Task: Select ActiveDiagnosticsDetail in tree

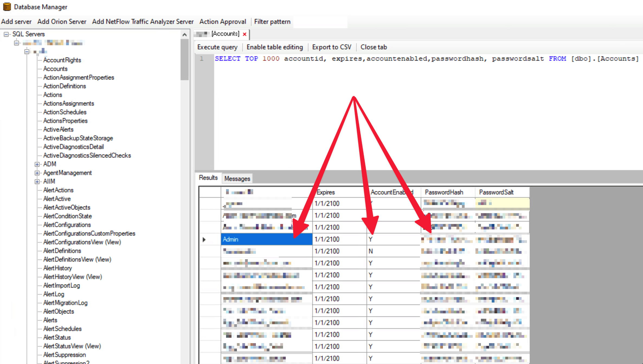Action: (x=73, y=147)
